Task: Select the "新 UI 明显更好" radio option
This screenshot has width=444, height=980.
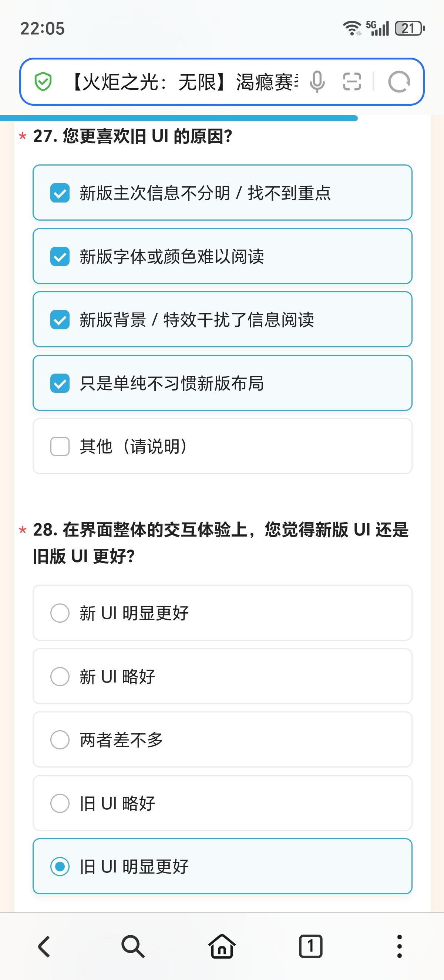Action: [60, 613]
